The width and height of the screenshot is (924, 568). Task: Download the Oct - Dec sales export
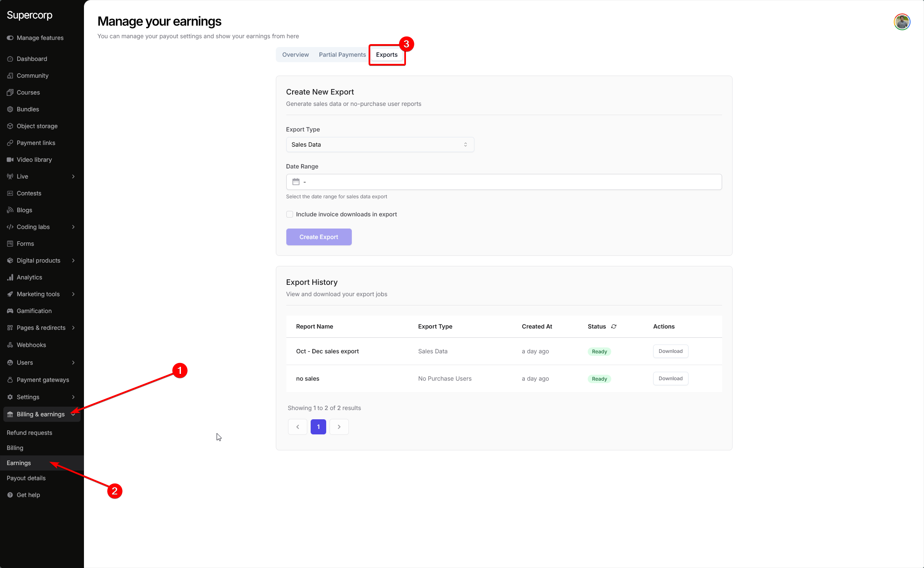[670, 351]
